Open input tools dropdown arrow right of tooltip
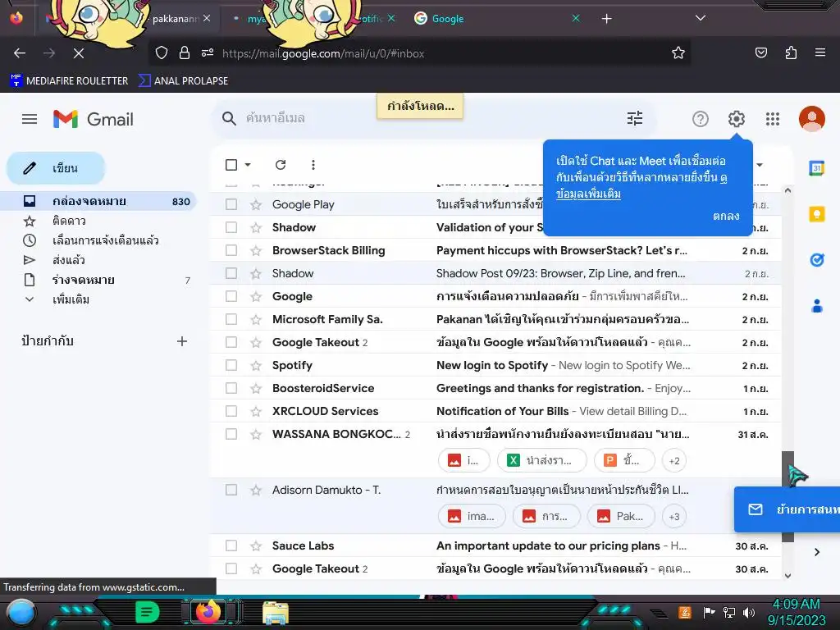Image resolution: width=840 pixels, height=630 pixels. click(x=760, y=164)
